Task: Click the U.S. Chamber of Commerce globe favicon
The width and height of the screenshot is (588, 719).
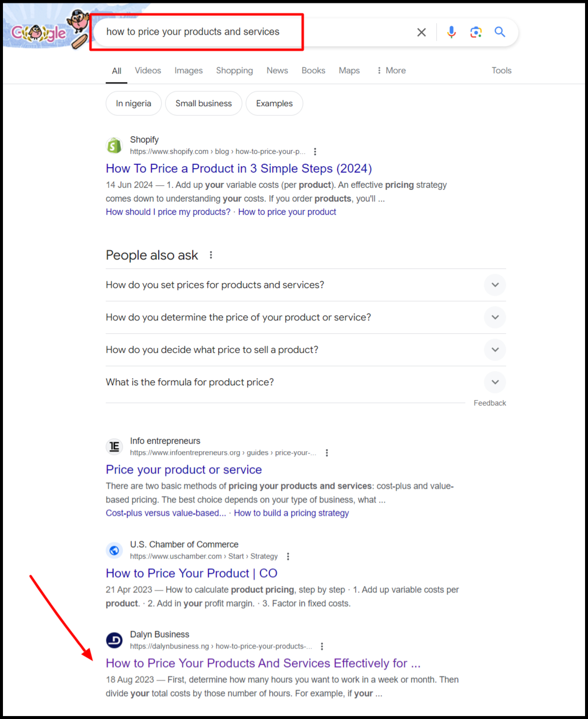Action: [x=114, y=550]
